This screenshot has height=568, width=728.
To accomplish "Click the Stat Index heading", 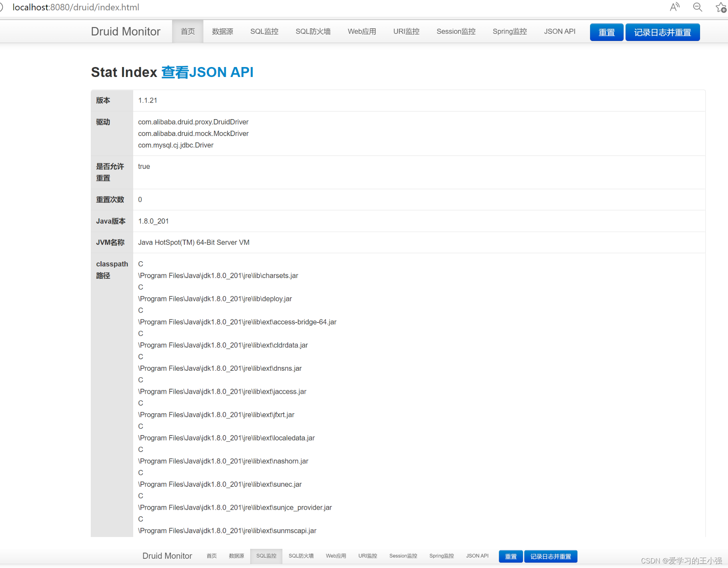I will tap(124, 72).
